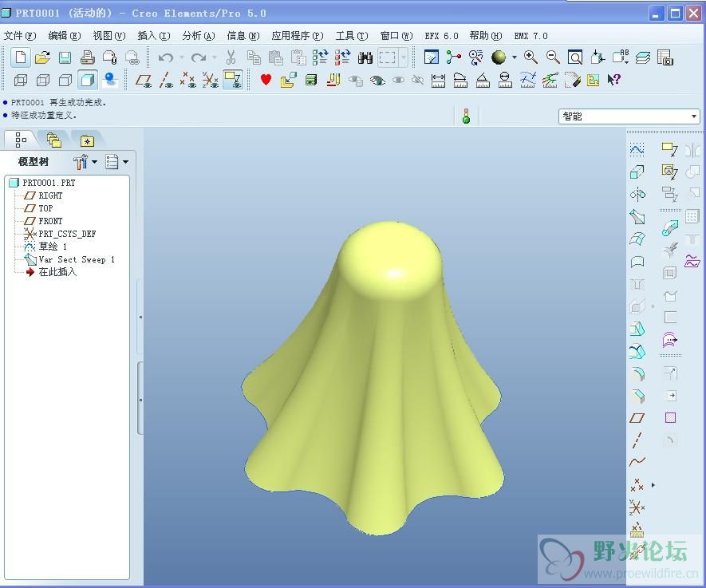Select the coordinate system tool in right toolbar
The height and width of the screenshot is (588, 706).
tap(637, 507)
